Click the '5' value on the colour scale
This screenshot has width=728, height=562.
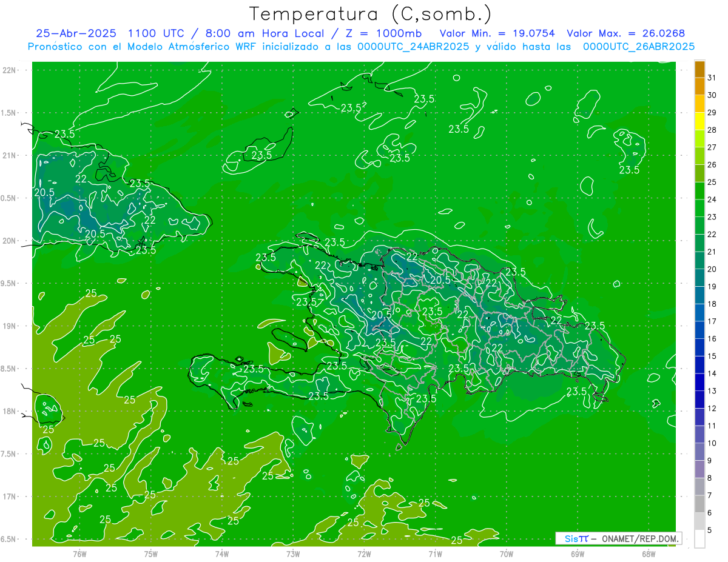point(710,530)
